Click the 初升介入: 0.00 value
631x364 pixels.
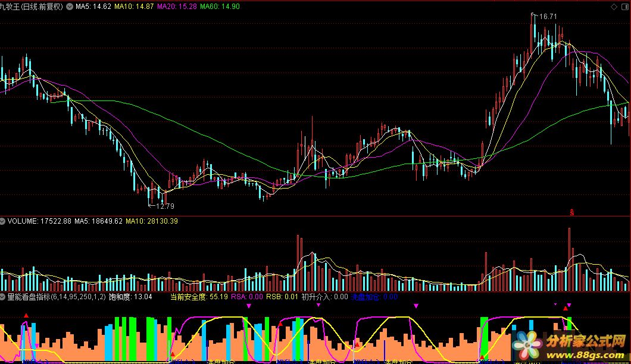(325, 297)
